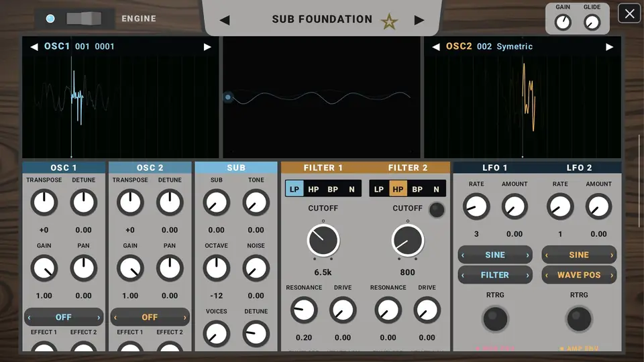Favorite the SUB FOUNDATION preset with star
The image size is (644, 362).
click(389, 21)
